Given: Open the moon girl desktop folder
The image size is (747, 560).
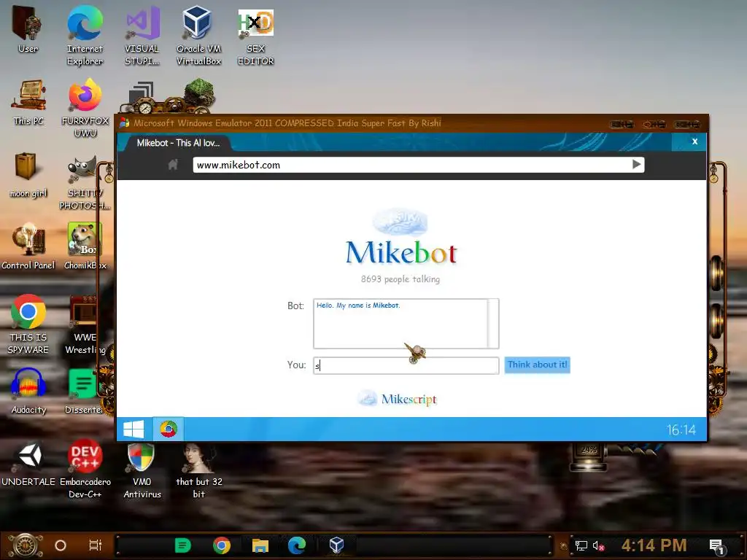Looking at the screenshot, I should coord(28,174).
